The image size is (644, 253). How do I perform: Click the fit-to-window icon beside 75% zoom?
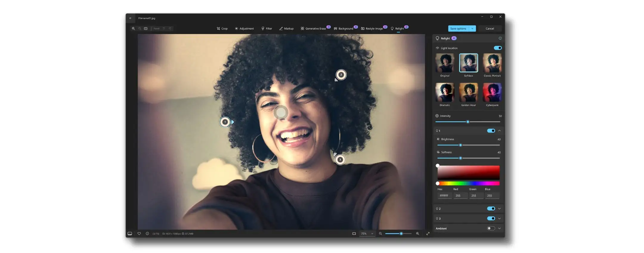pos(354,234)
